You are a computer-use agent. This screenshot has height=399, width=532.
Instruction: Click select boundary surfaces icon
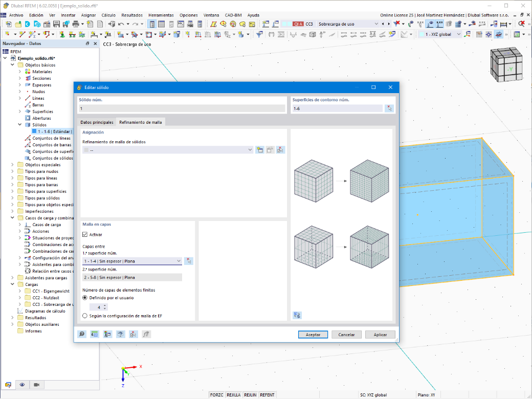389,108
